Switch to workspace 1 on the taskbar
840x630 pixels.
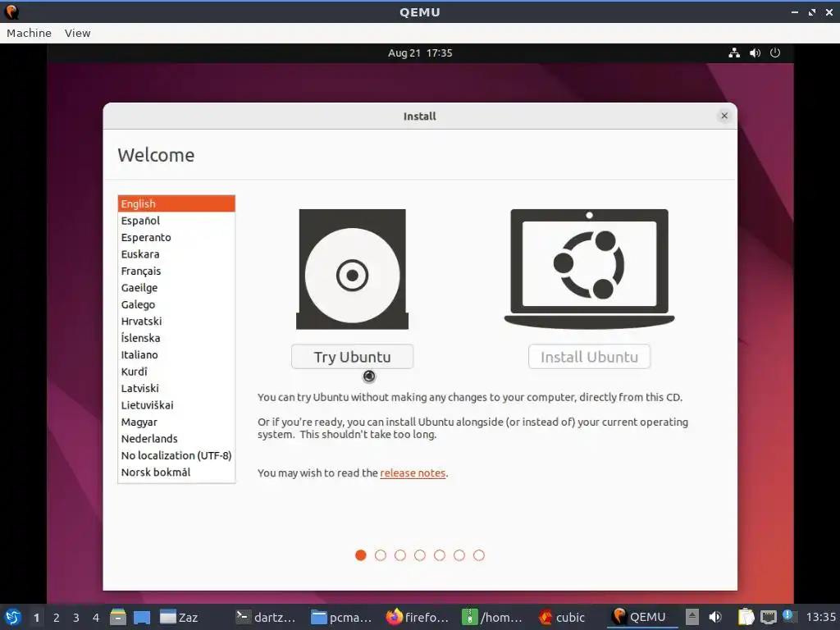click(x=36, y=618)
